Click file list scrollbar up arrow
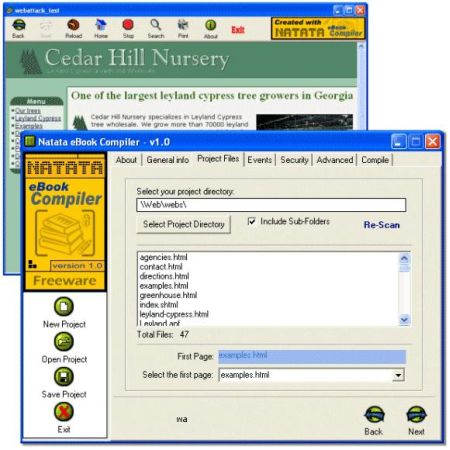The image size is (450, 450). coord(404,258)
